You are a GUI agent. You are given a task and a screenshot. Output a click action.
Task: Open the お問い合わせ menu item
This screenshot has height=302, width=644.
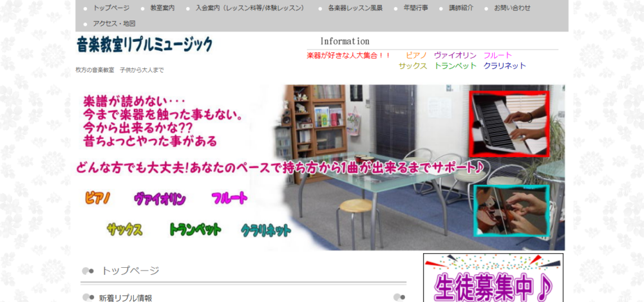tap(512, 8)
